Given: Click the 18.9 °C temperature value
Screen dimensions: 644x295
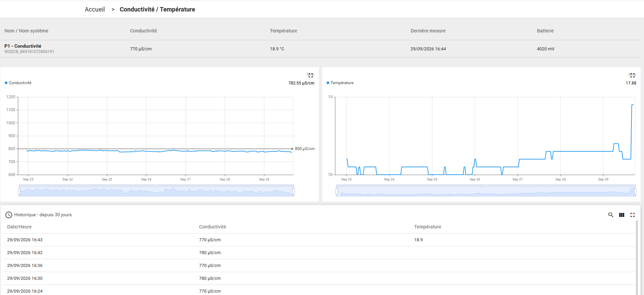Looking at the screenshot, I should coord(277,49).
